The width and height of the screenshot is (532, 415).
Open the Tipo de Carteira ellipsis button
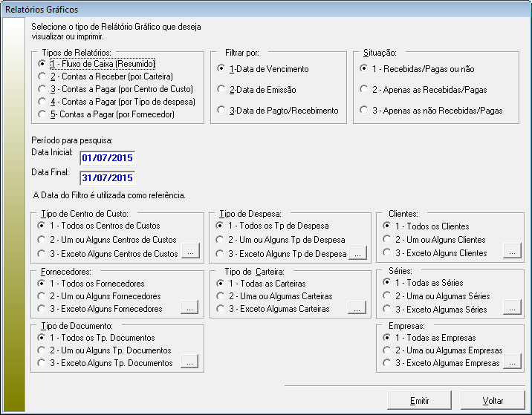tap(358, 308)
